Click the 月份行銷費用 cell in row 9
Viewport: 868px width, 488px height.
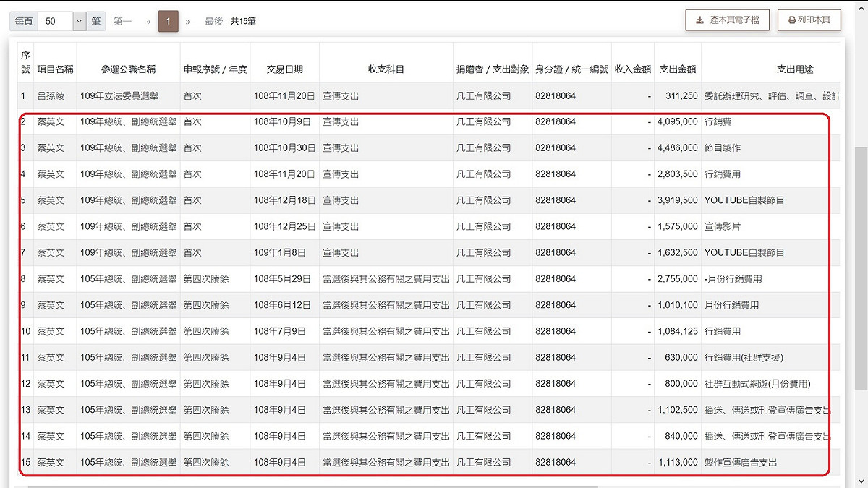[731, 305]
